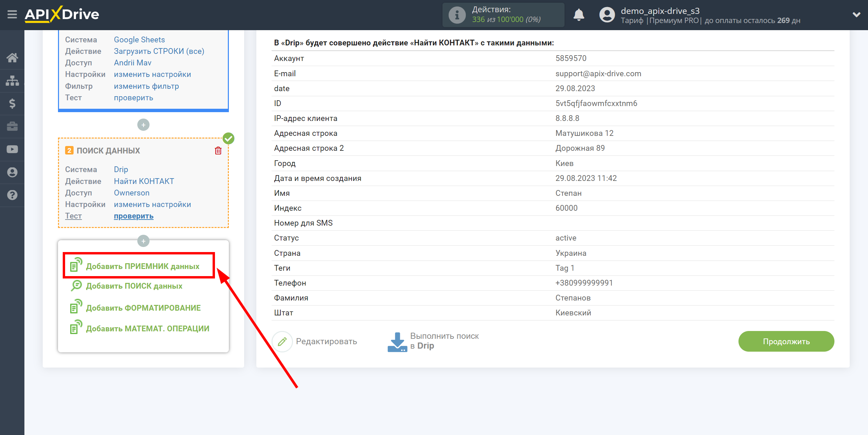This screenshot has height=435, width=868.
Task: Open Andrii Mav access link
Action: point(133,63)
